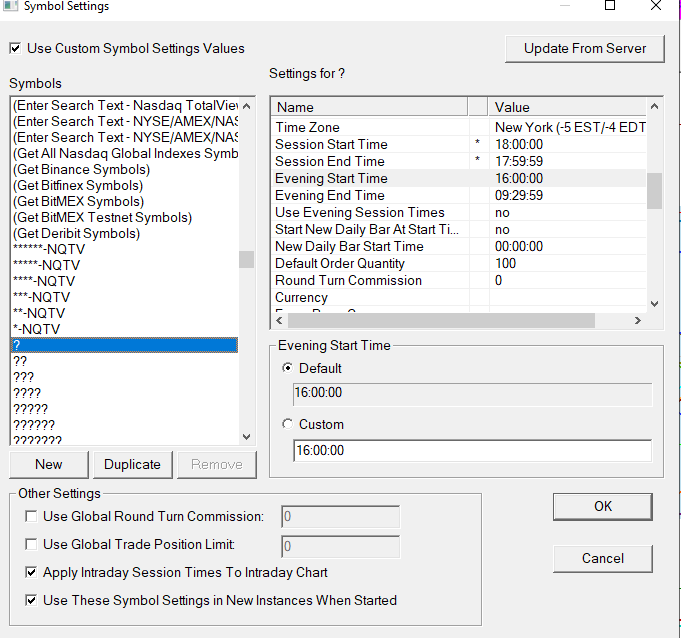Screen dimensions: 681x638
Task: Click the settings table scroll up arrow
Action: click(655, 106)
